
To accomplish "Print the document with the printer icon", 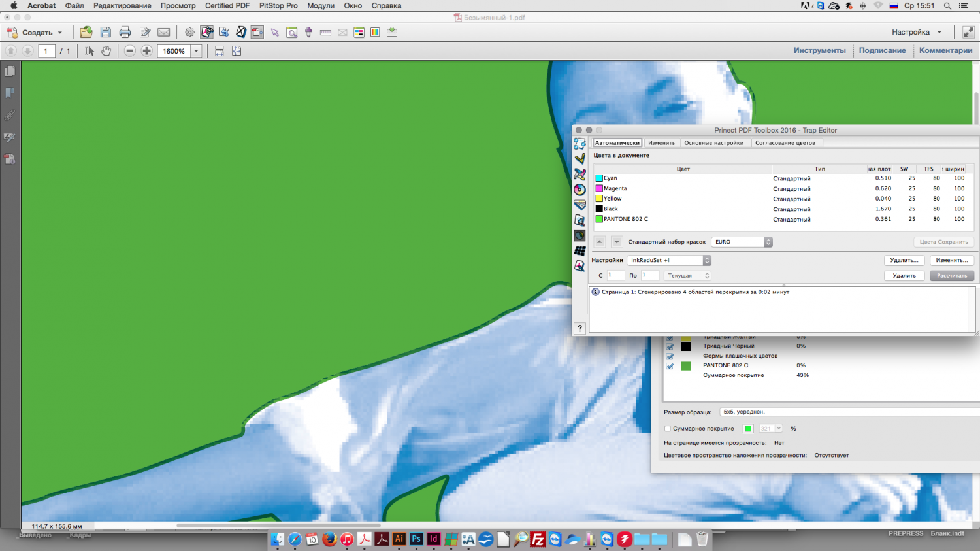I will tap(125, 32).
